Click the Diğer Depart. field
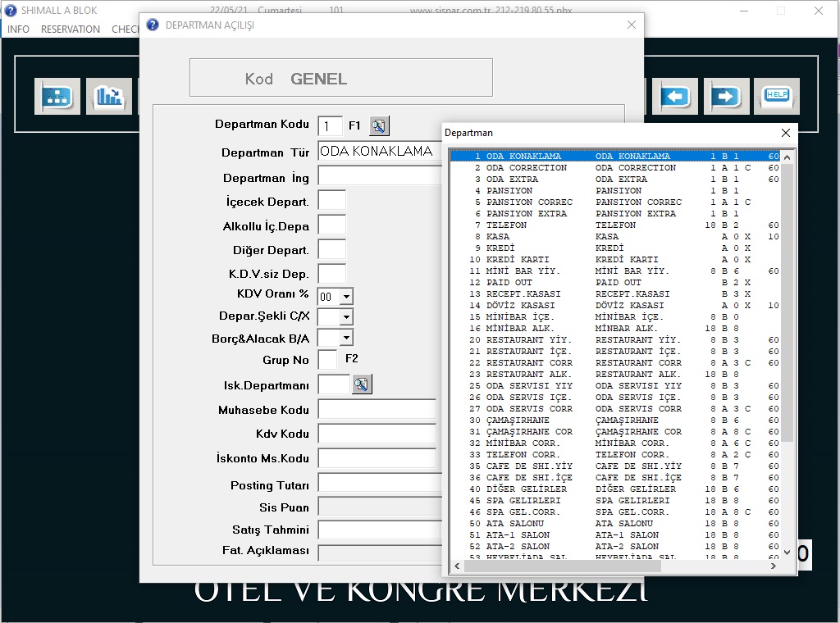 click(331, 249)
